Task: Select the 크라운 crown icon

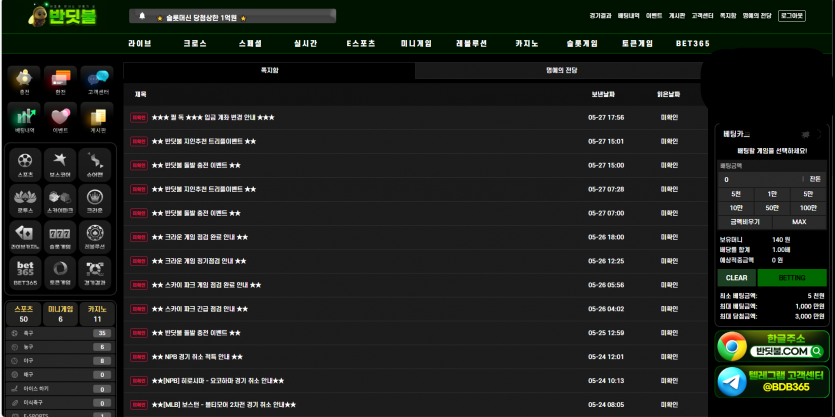Action: pyautogui.click(x=95, y=200)
